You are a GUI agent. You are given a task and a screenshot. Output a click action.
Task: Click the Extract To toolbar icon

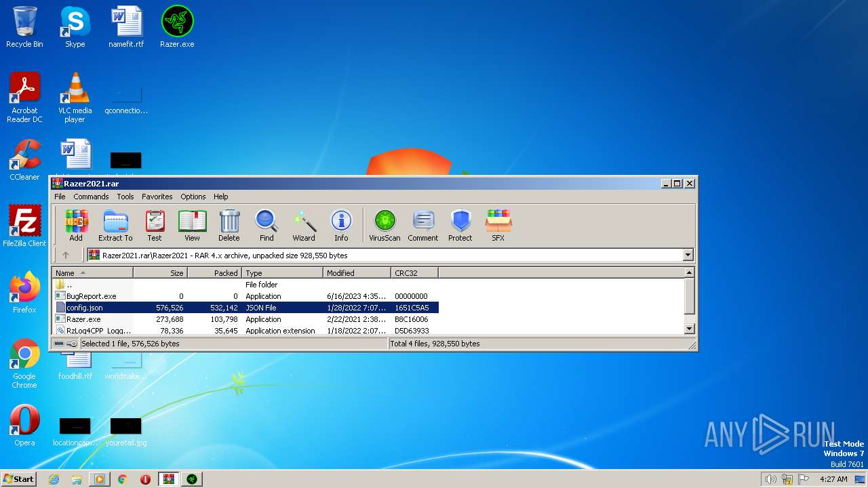point(115,225)
